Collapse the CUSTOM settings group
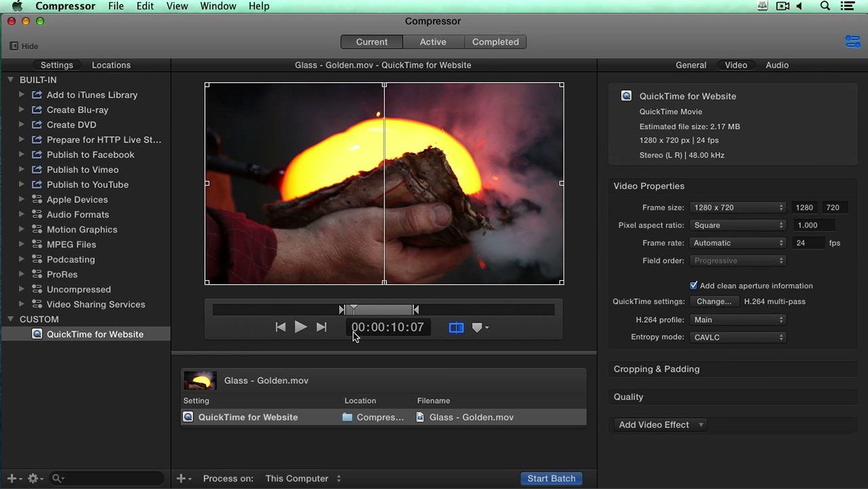The image size is (868, 489). (x=11, y=319)
